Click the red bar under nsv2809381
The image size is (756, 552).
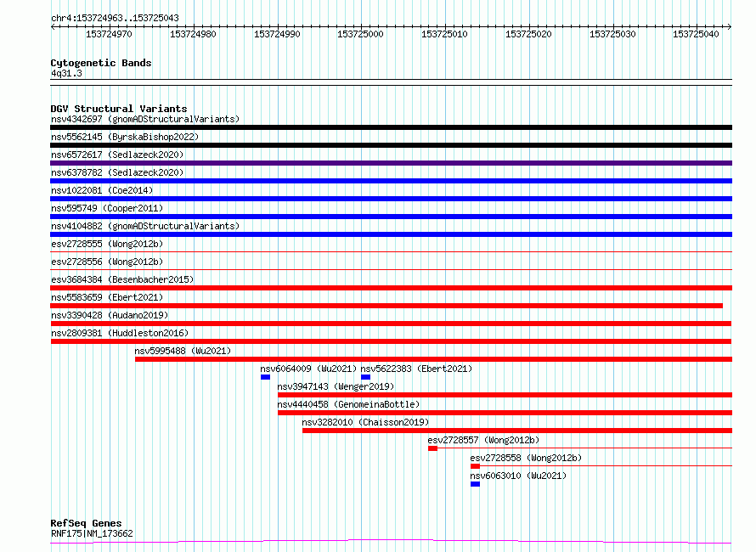click(x=391, y=341)
